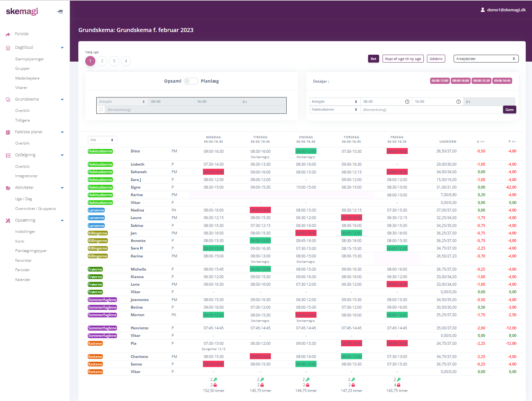Click Kopi af uge til ny uge

pos(403,59)
